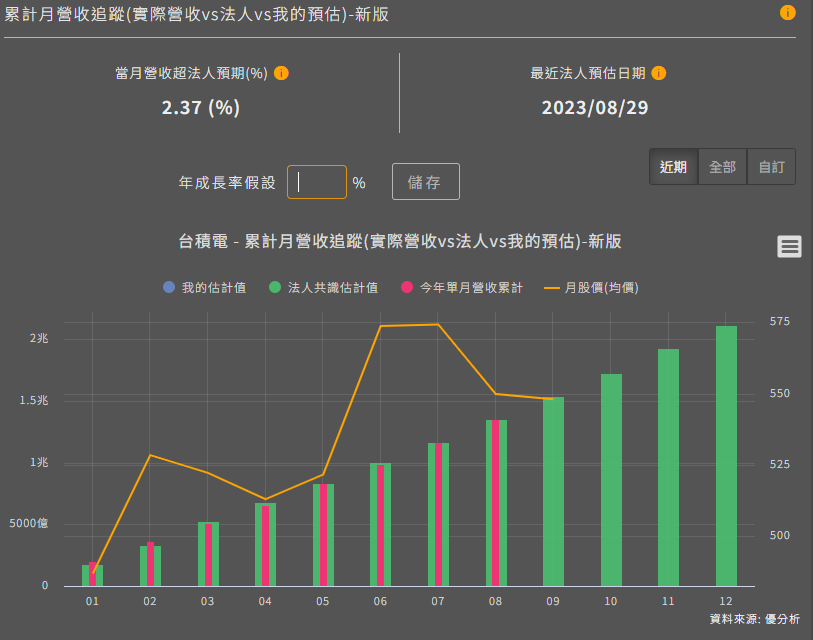The width and height of the screenshot is (813, 640).
Task: Click the 年成長率假設 label
Action: point(227,183)
